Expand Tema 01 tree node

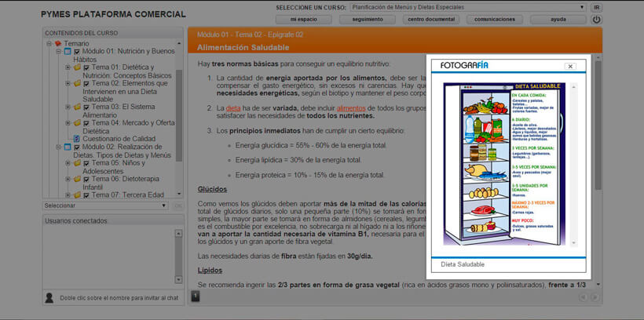pyautogui.click(x=68, y=67)
